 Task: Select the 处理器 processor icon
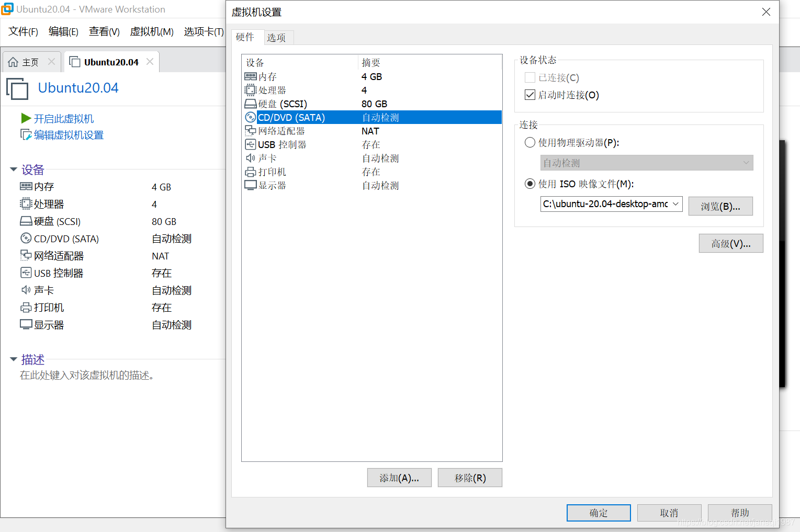(250, 90)
